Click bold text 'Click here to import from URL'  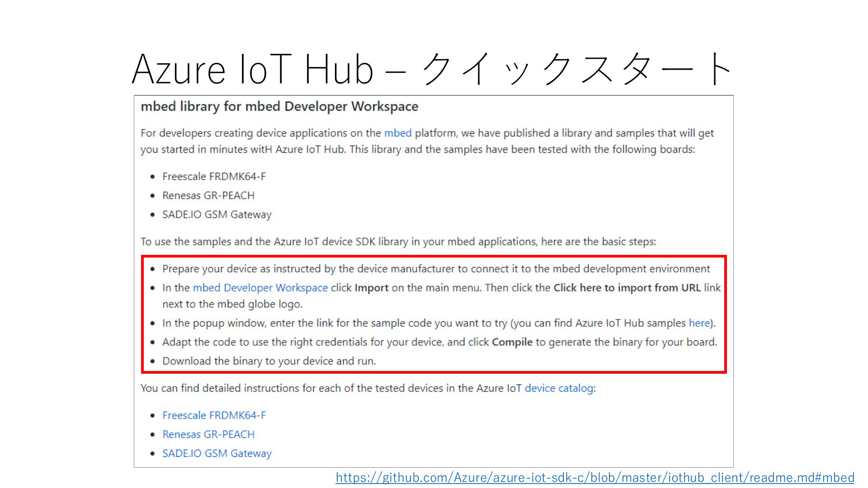click(627, 288)
